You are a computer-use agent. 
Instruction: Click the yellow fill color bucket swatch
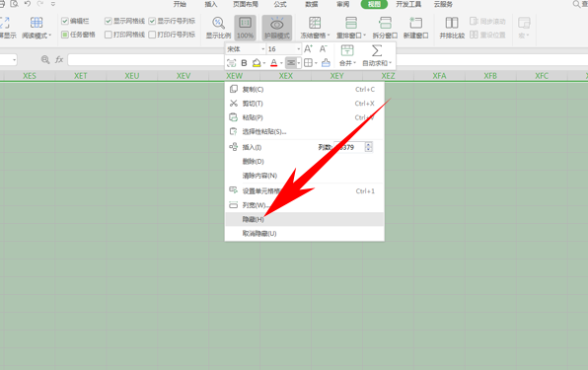(x=257, y=63)
